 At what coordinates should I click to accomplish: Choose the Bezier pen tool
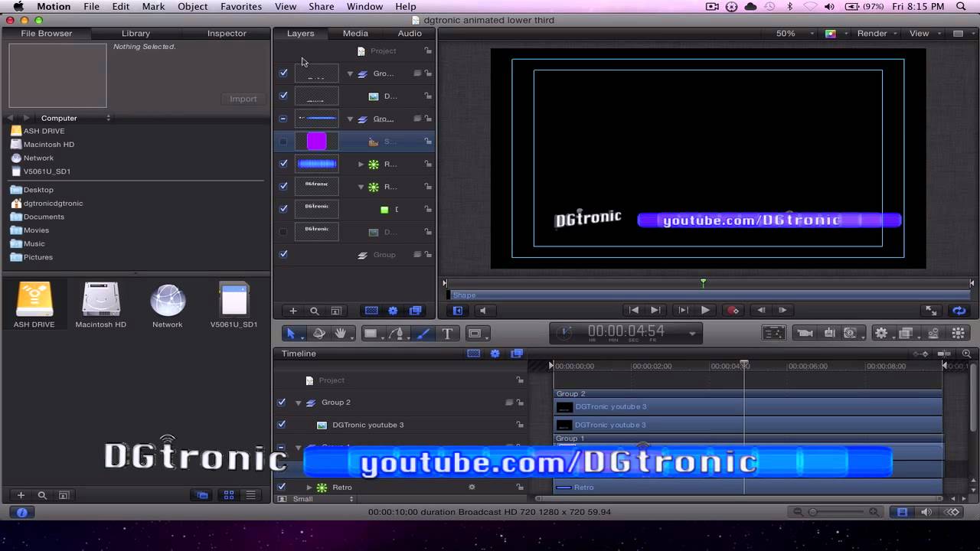(397, 333)
